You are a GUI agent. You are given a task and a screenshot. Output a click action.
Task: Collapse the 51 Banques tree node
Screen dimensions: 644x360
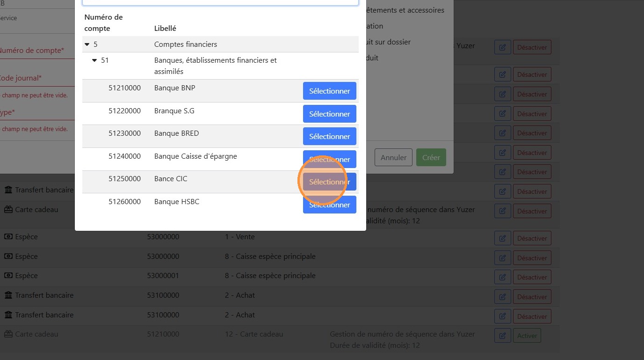[x=94, y=60]
